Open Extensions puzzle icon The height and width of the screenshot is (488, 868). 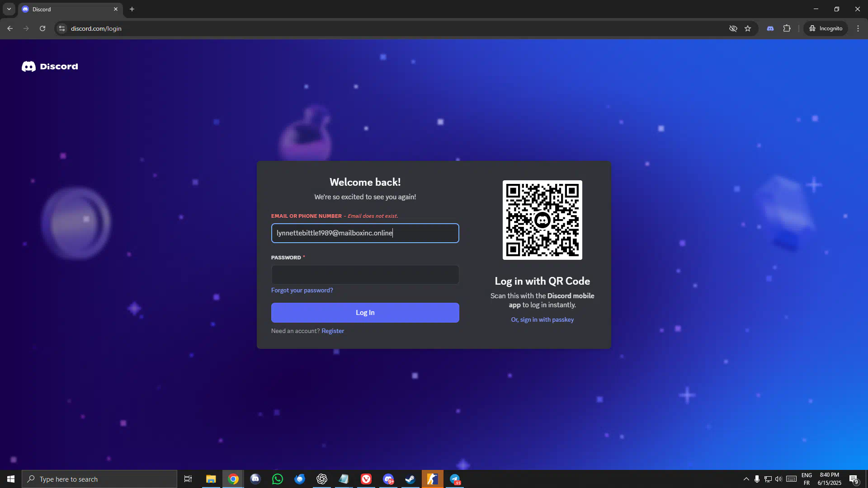pyautogui.click(x=787, y=28)
